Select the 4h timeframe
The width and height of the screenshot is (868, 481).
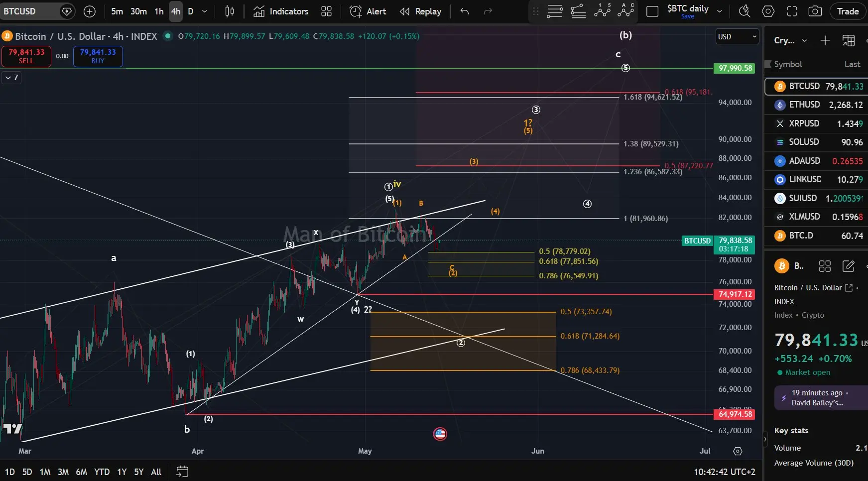pos(176,11)
